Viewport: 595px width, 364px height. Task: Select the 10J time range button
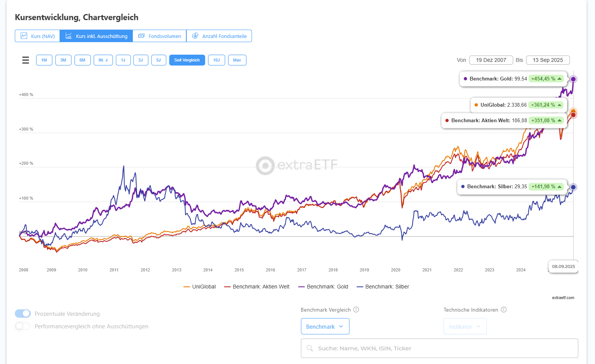[x=216, y=60]
